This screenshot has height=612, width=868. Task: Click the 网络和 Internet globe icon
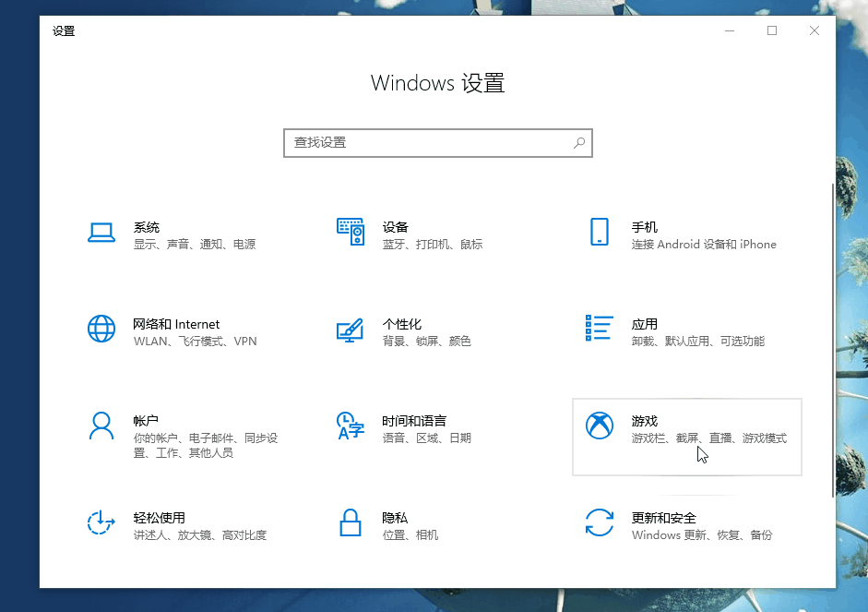[101, 330]
